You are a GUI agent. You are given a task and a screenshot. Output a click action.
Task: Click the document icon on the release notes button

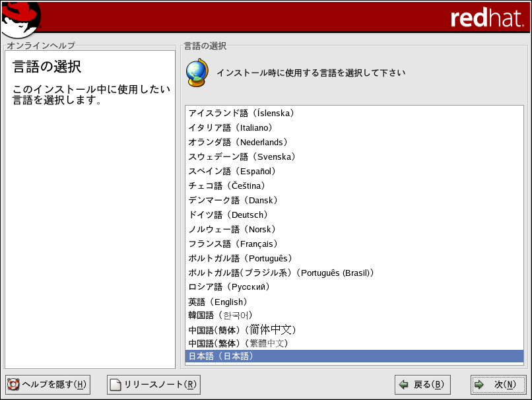point(116,385)
